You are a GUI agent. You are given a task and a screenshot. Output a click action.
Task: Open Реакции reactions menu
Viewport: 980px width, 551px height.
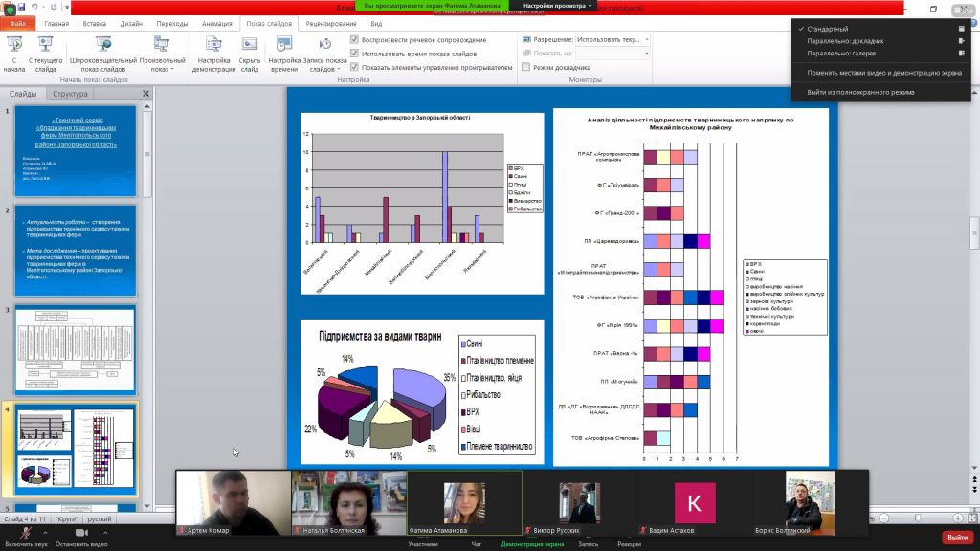629,544
